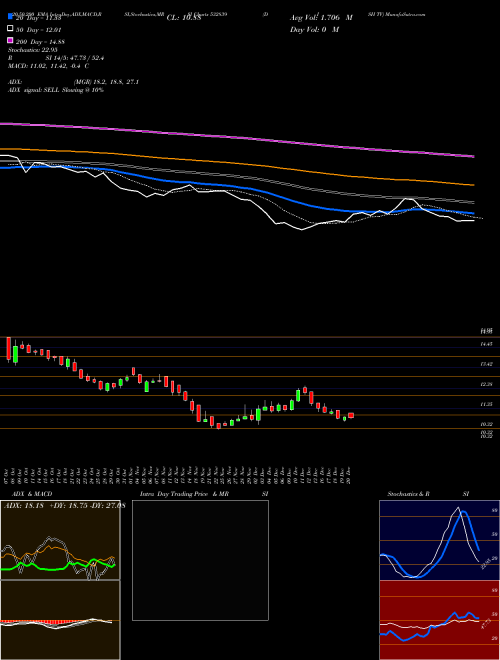Open the red RSI chart panel
This screenshot has width=500, height=660.
point(439,620)
